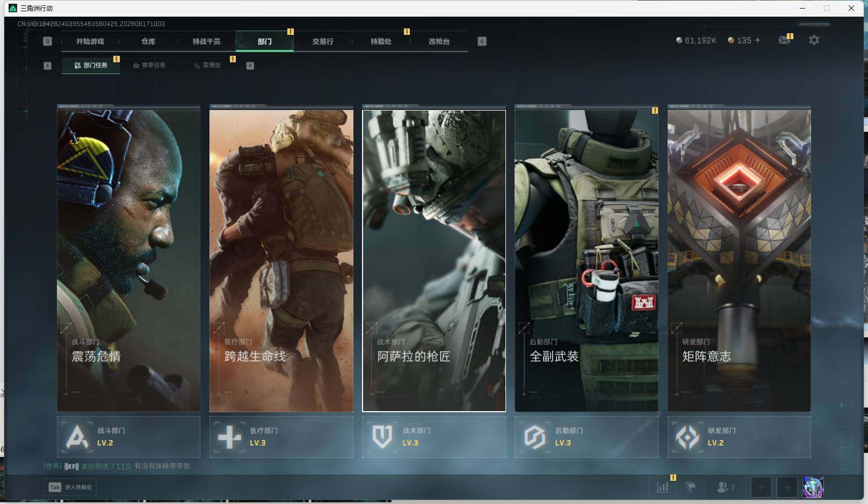Screen dimensions: 868x504
Task: Open the 军需处 sub-tab
Action: 207,65
